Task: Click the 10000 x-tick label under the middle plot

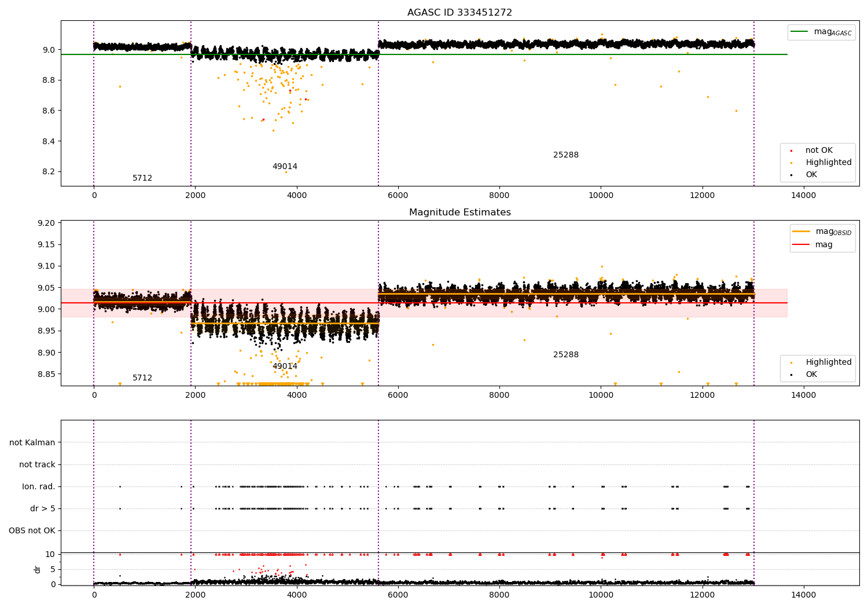Action: pos(601,395)
